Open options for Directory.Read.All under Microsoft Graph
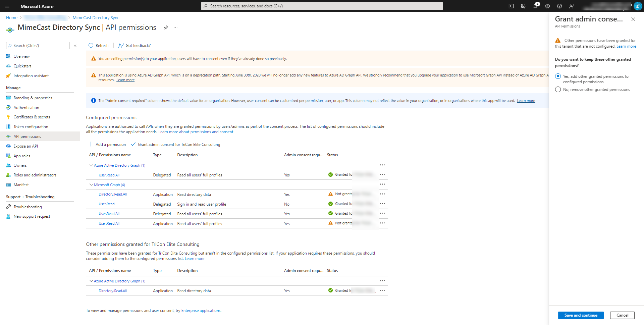 pyautogui.click(x=382, y=194)
